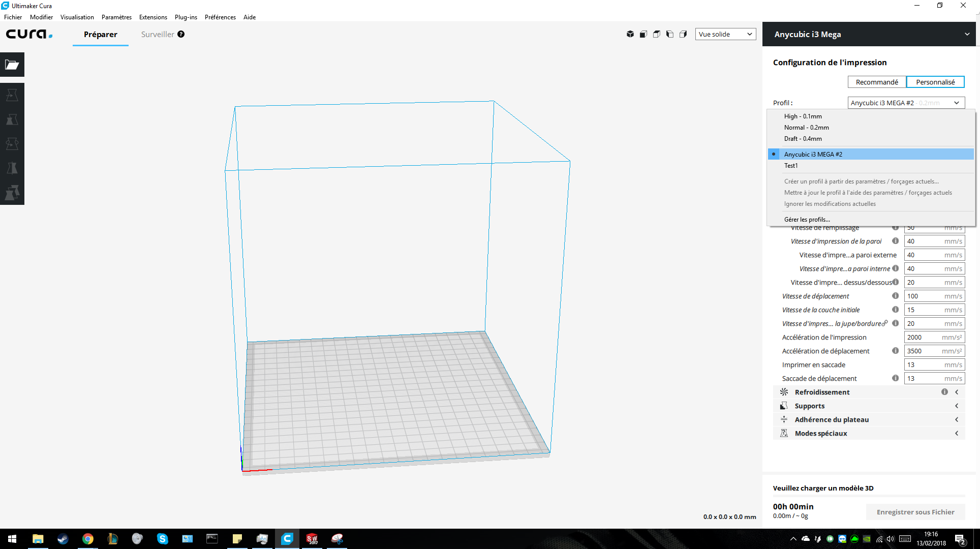Expand the Supports settings section
This screenshot has width=980, height=549.
869,406
